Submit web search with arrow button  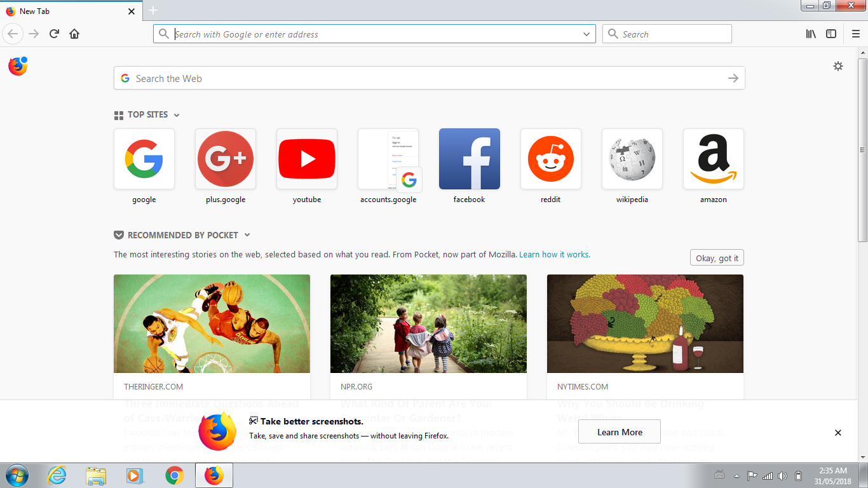pos(733,78)
